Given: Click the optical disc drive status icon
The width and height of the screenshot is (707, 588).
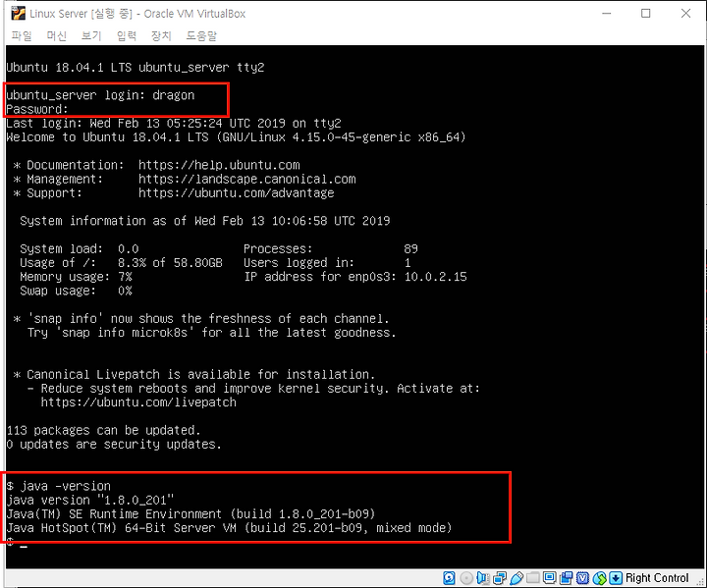Looking at the screenshot, I should 466,578.
